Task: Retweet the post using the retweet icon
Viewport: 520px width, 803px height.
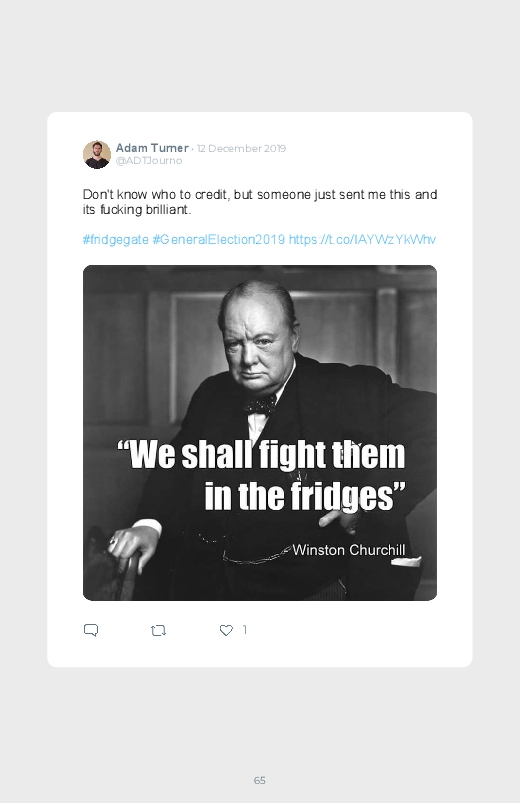Action: click(158, 630)
